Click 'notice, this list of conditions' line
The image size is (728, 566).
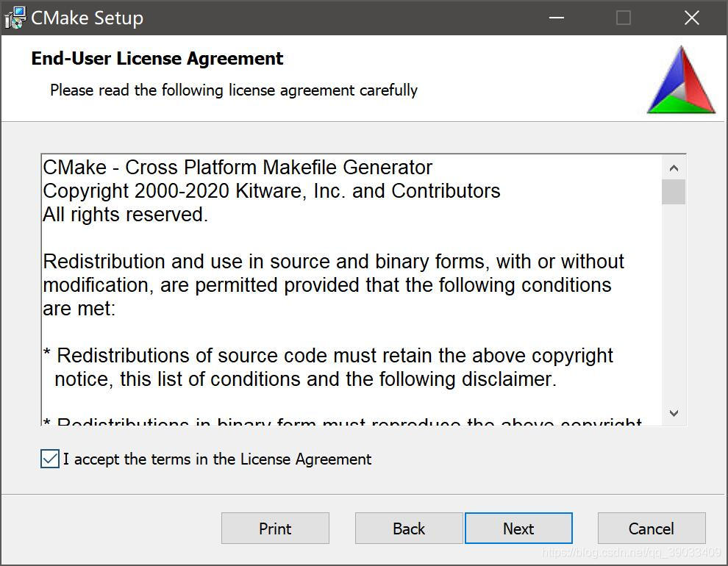(x=305, y=379)
